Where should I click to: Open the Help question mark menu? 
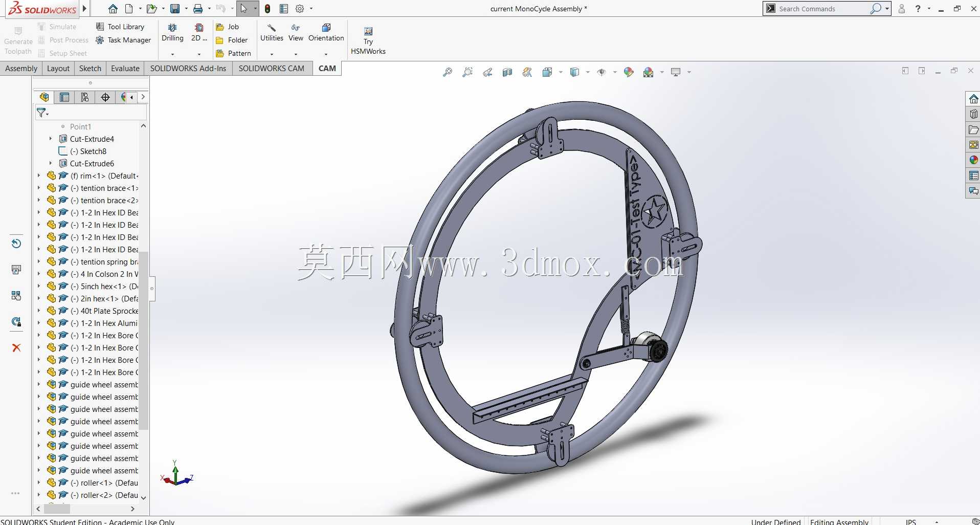(x=918, y=9)
